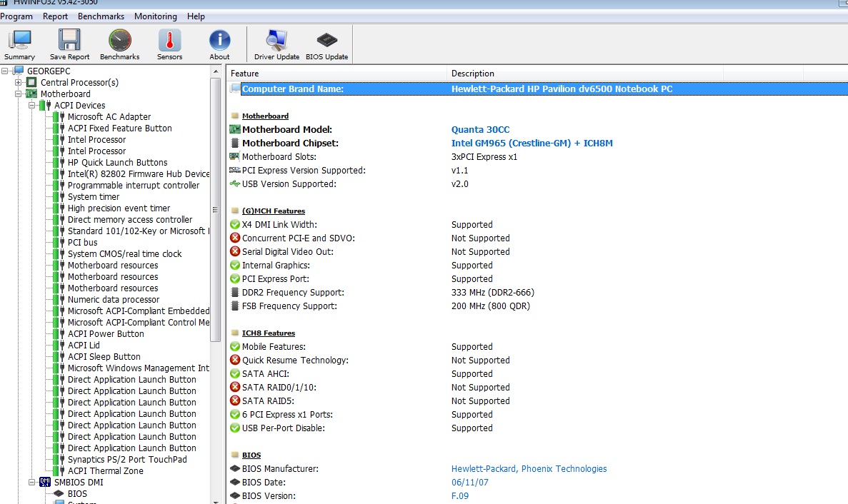
Task: Collapse the SMBIOS DMI node
Action: 32,482
